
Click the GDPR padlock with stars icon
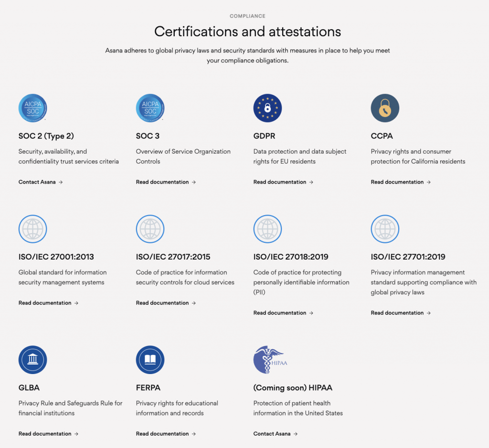pos(267,108)
